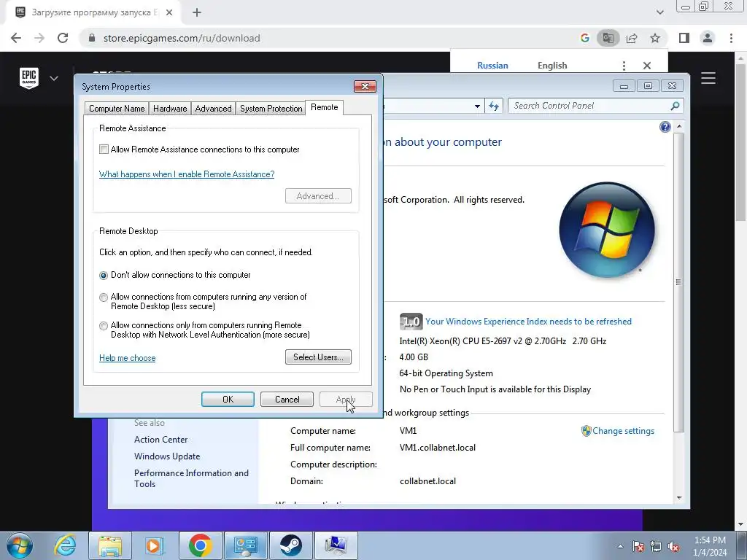Select the Remote tab
The height and width of the screenshot is (560, 747).
point(325,107)
